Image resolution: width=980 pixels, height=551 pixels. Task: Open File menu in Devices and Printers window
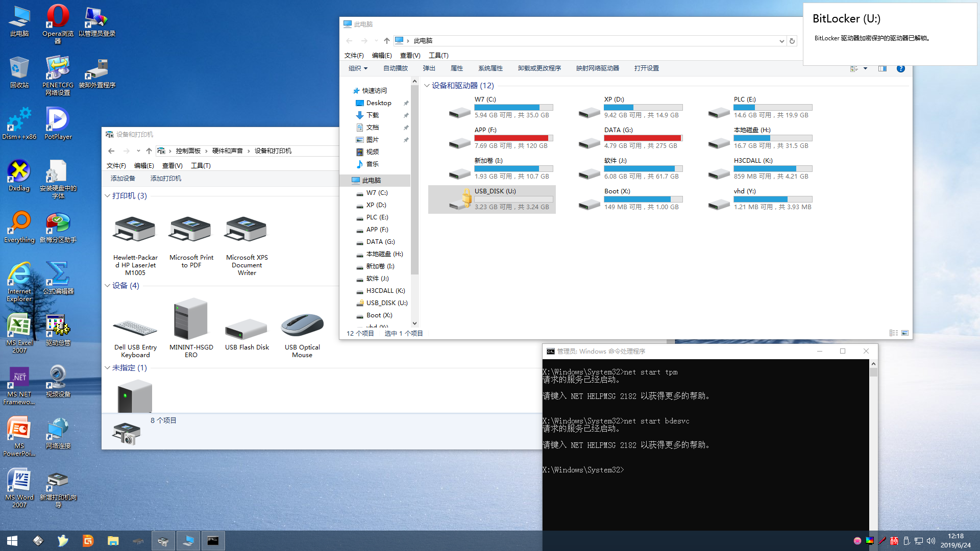(116, 166)
